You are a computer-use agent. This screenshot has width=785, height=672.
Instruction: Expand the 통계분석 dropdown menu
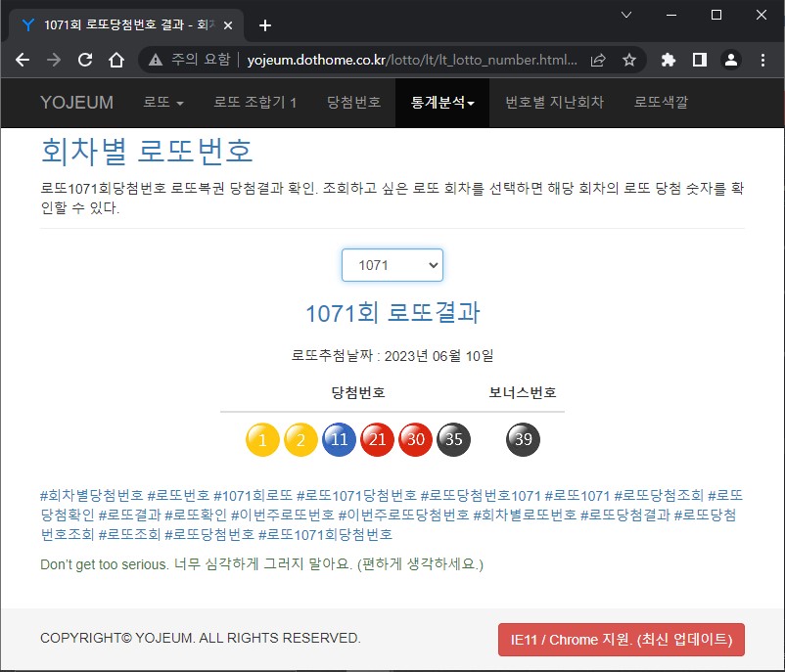click(x=442, y=103)
